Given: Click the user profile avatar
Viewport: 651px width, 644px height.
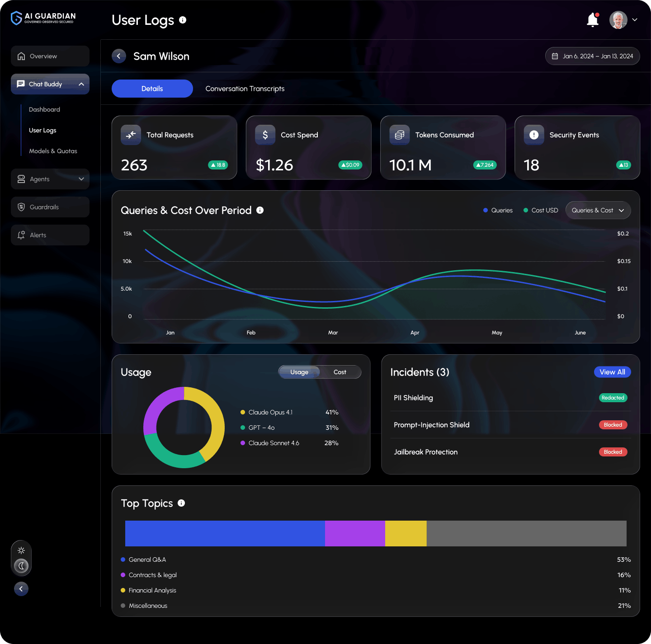Looking at the screenshot, I should (618, 20).
